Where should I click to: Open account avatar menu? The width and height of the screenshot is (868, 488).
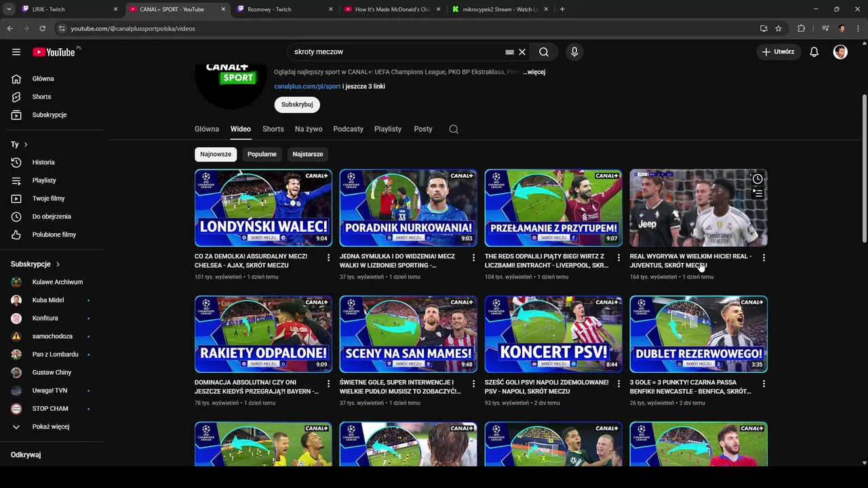pos(840,52)
